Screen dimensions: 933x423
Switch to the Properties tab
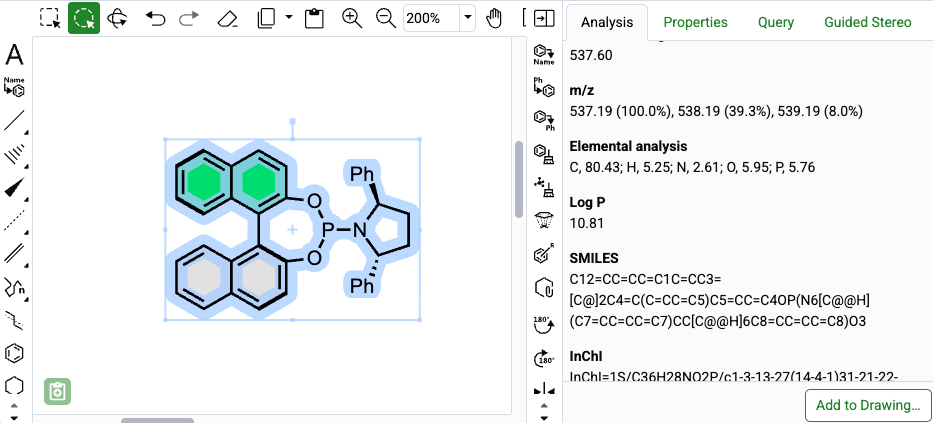click(x=695, y=22)
